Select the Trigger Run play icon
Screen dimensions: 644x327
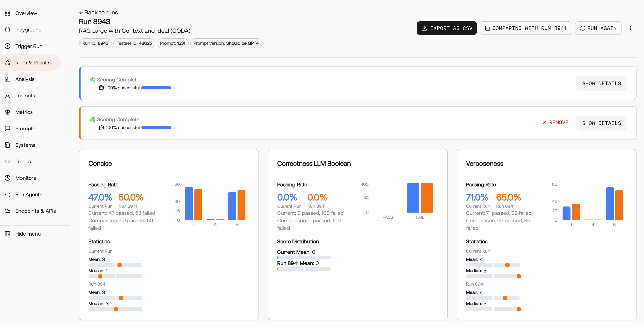[x=7, y=46]
